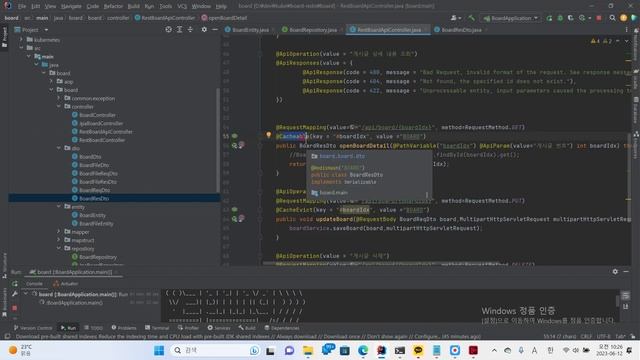This screenshot has width=640, height=360.
Task: Collapse the main folder in tree
Action: click(29, 56)
